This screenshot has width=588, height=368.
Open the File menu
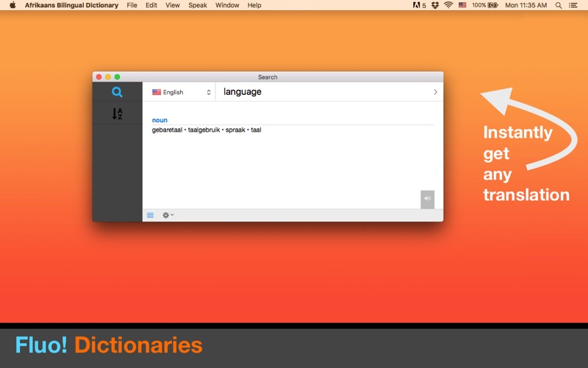132,5
